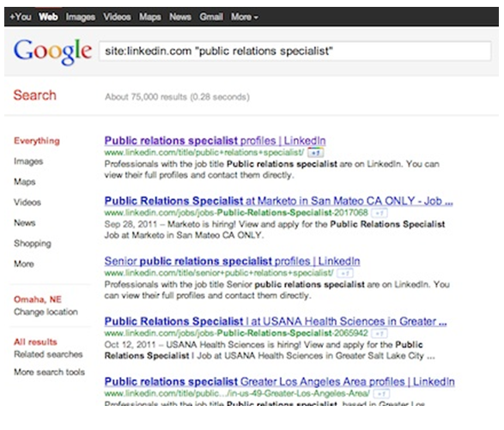The width and height of the screenshot is (504, 430).
Task: Select Shopping filter in left sidebar
Action: (x=33, y=244)
